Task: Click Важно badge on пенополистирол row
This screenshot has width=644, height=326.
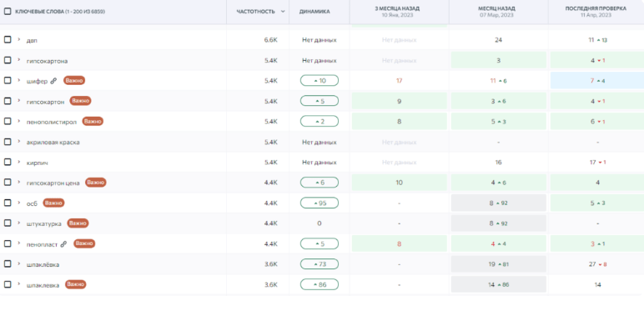Action: click(x=93, y=122)
